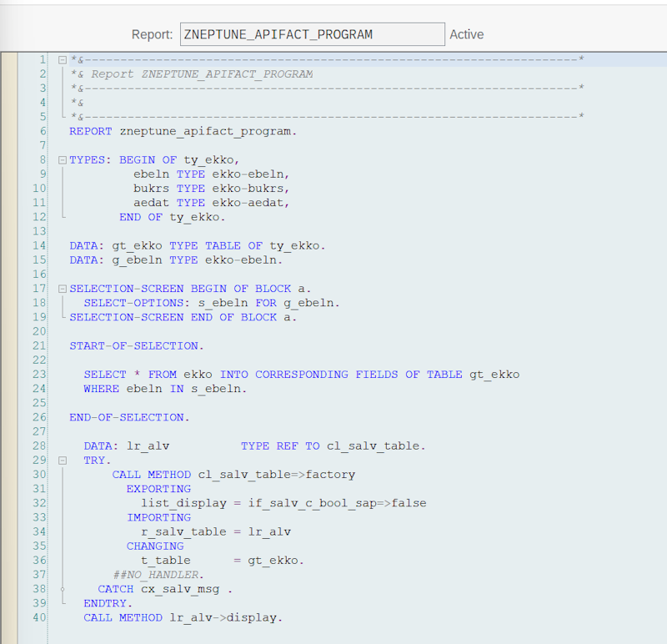The width and height of the screenshot is (667, 644).
Task: Click the EXPORTING keyword
Action: pos(158,489)
